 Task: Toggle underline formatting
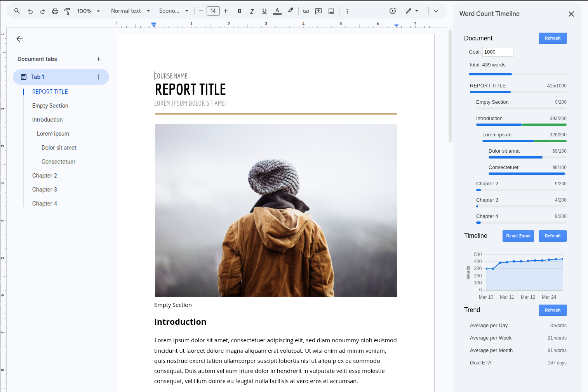(x=264, y=11)
